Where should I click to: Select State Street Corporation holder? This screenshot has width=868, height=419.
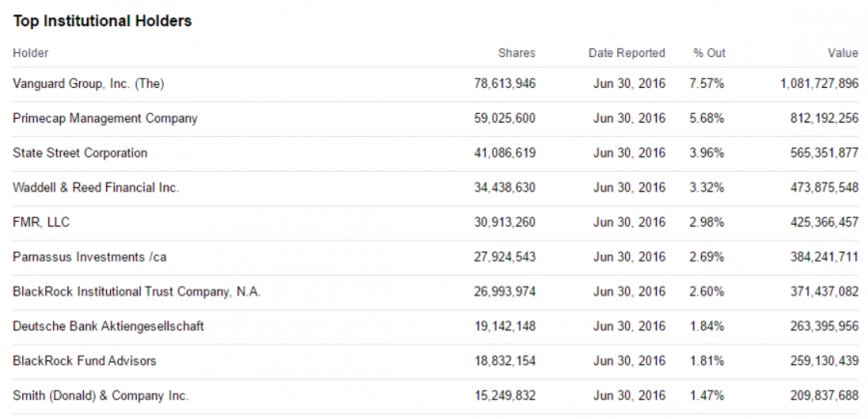click(80, 153)
